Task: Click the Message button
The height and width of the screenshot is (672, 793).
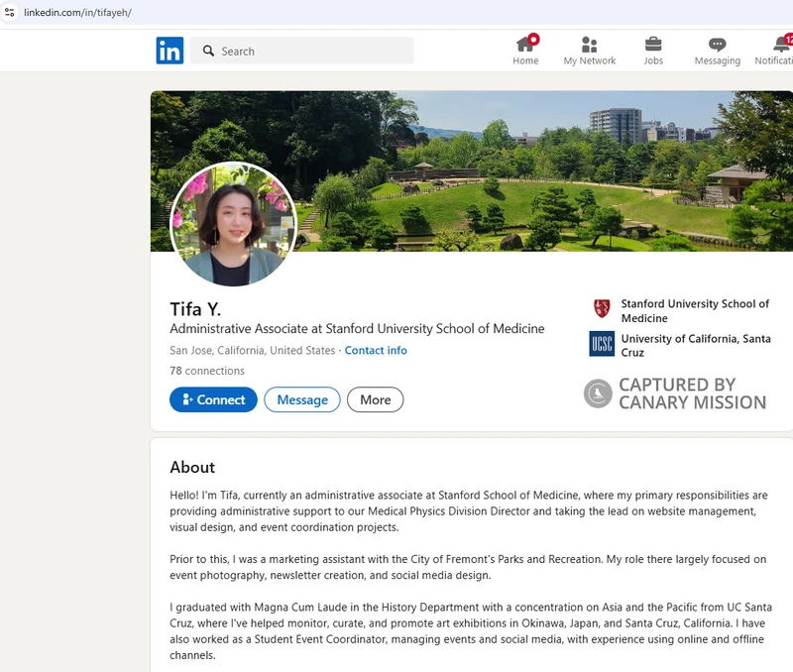Action: click(x=302, y=399)
